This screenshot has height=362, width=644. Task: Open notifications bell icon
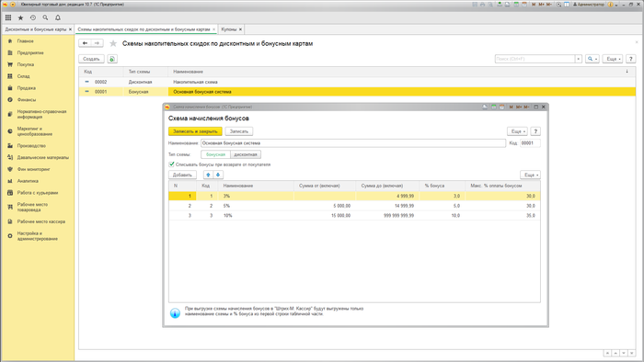pyautogui.click(x=58, y=17)
